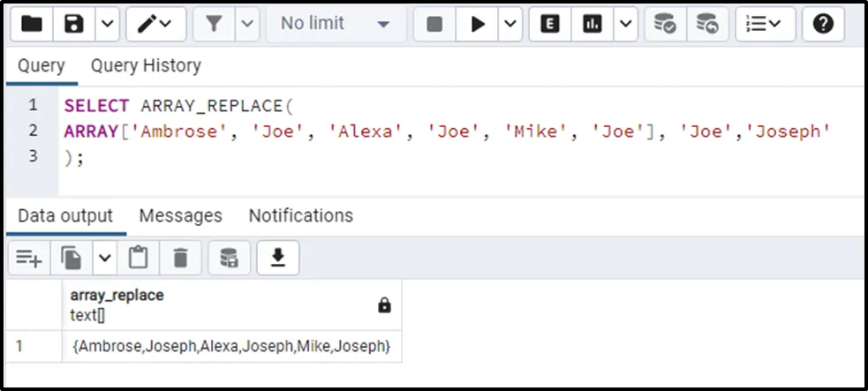Viewport: 868px width, 391px height.
Task: Click the Save File floppy disk icon
Action: (75, 25)
